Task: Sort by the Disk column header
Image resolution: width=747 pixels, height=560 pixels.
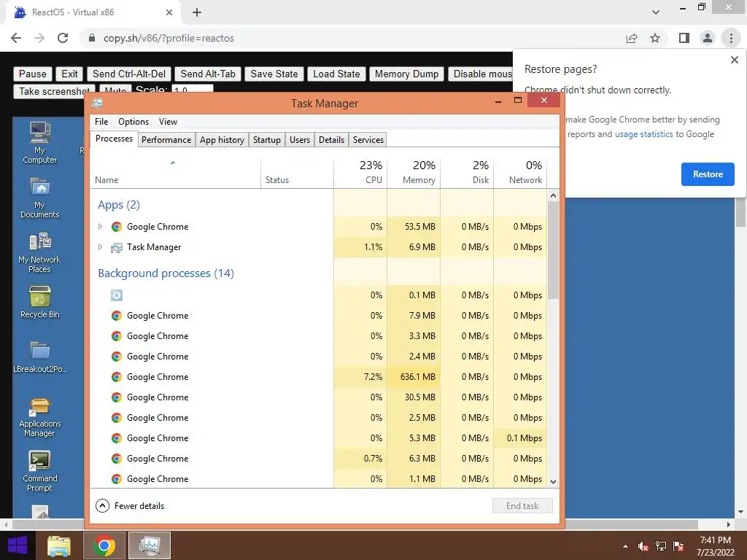Action: [x=467, y=172]
